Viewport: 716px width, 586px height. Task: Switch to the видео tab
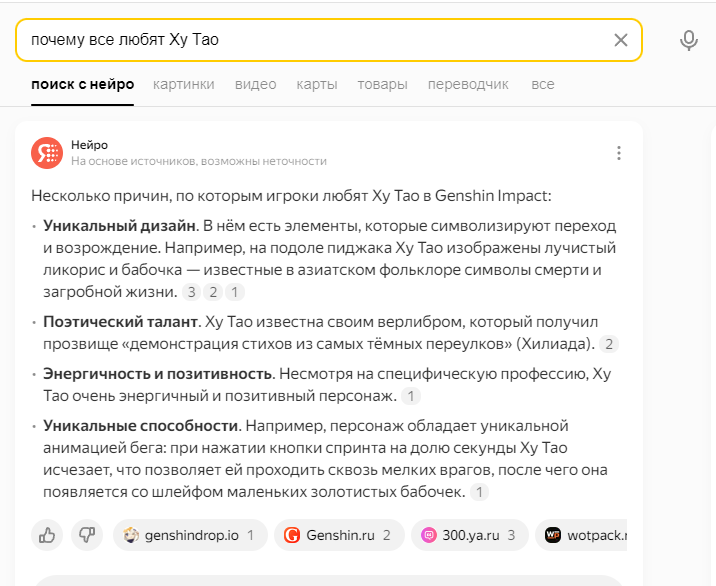[255, 84]
